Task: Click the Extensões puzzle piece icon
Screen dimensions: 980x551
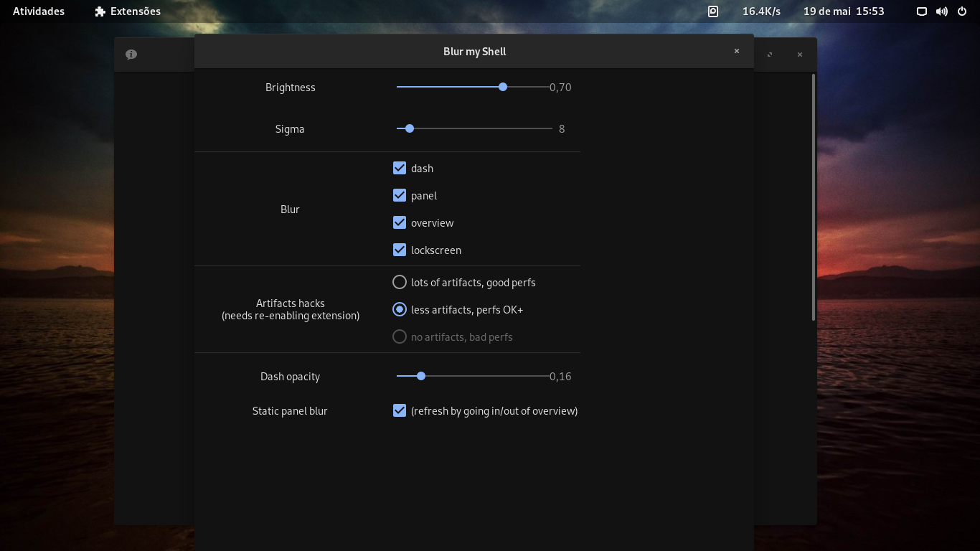Action: (98, 11)
